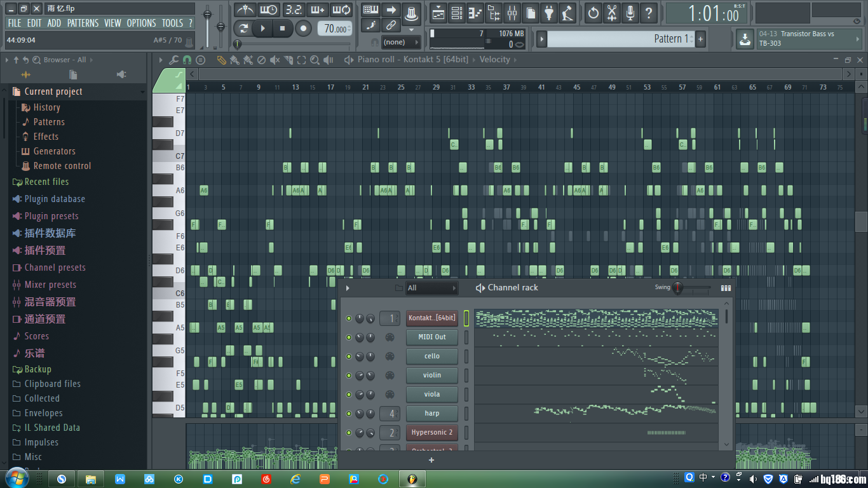
Task: Open the mixer view icon
Action: (x=512, y=13)
